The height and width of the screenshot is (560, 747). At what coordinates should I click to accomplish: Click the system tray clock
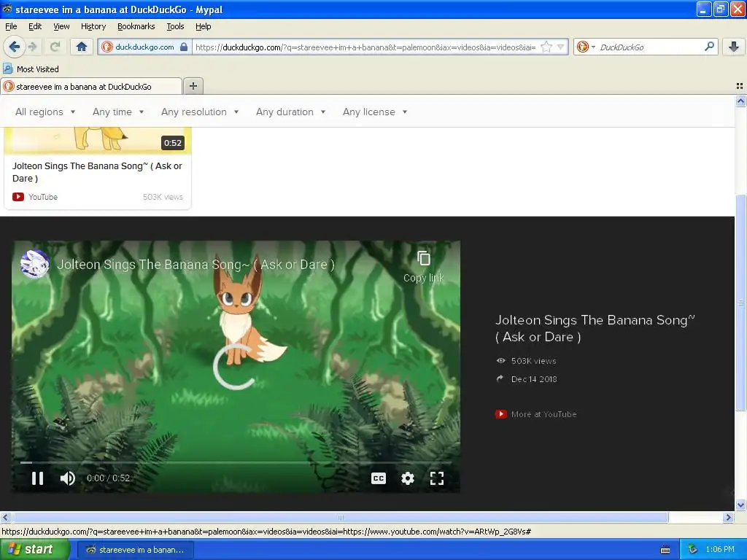point(720,549)
